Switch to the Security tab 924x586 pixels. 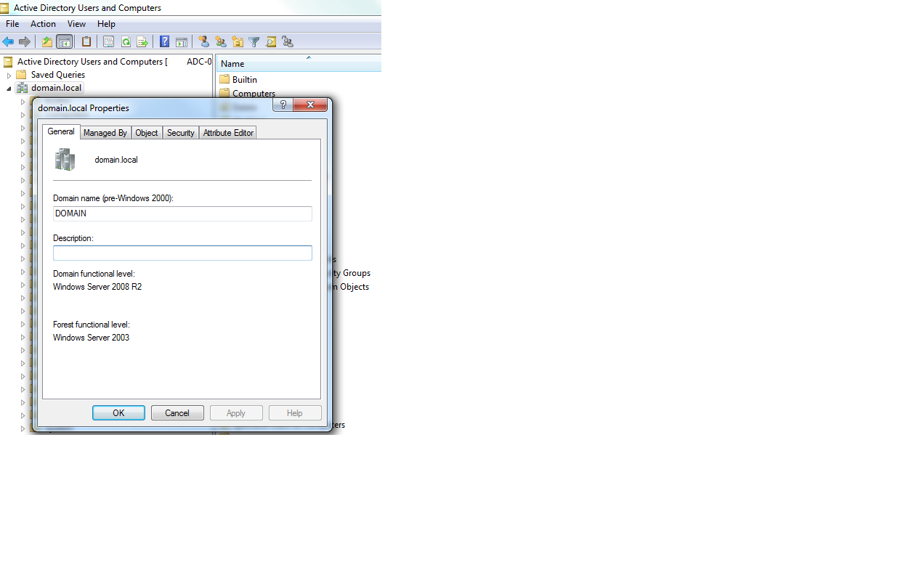[x=181, y=133]
